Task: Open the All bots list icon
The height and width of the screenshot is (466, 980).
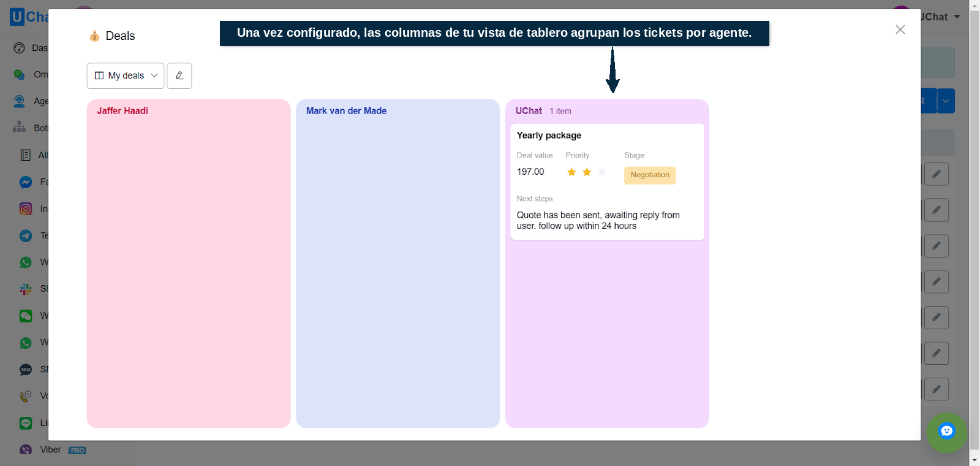Action: 26,155
